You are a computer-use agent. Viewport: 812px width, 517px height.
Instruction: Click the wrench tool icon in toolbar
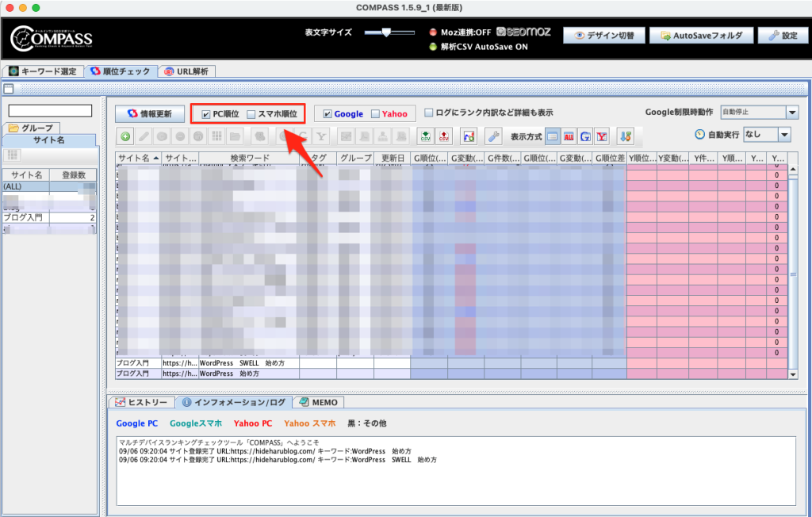pyautogui.click(x=493, y=136)
